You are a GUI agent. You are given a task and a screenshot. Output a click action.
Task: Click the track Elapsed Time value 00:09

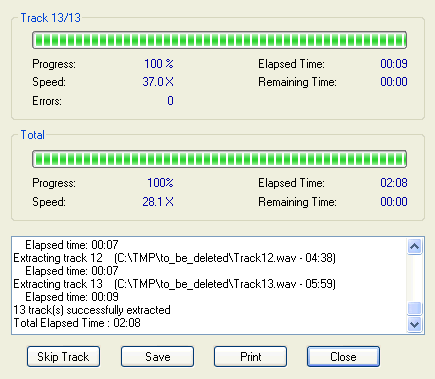(394, 64)
